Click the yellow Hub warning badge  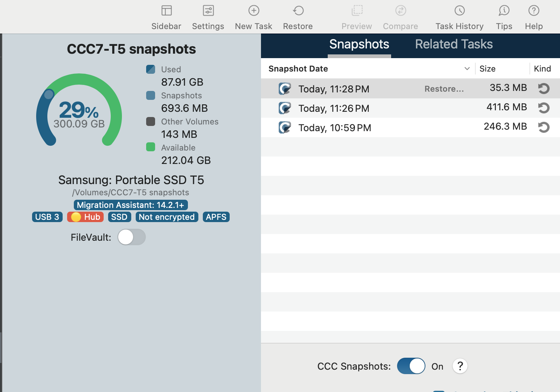pos(85,217)
